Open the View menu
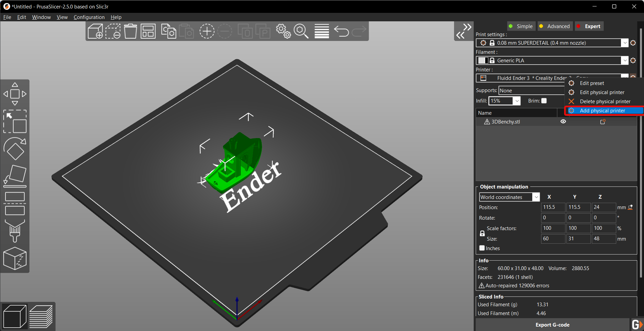Image resolution: width=644 pixels, height=331 pixels. [62, 17]
